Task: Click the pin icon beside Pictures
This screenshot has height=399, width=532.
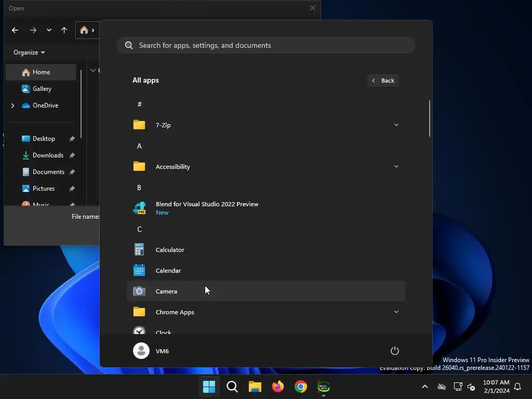Action: pos(72,189)
